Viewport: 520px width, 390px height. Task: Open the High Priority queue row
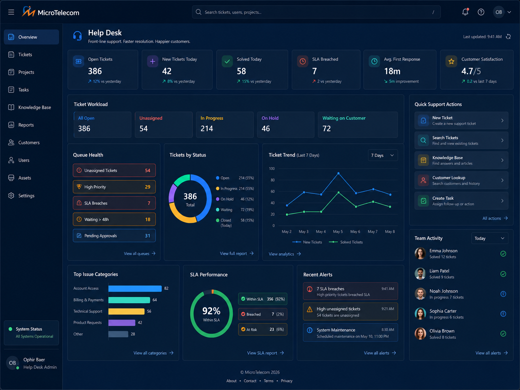(x=114, y=187)
